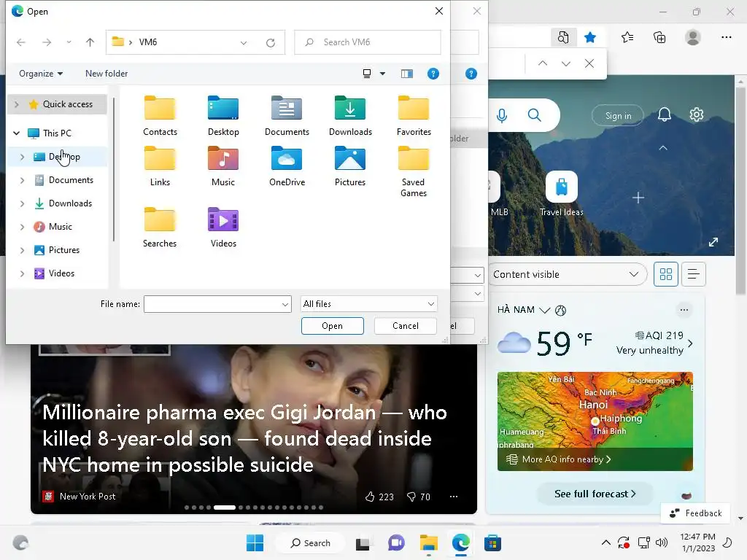Image resolution: width=747 pixels, height=560 pixels.
Task: Open the Favorites folder
Action: pyautogui.click(x=414, y=116)
